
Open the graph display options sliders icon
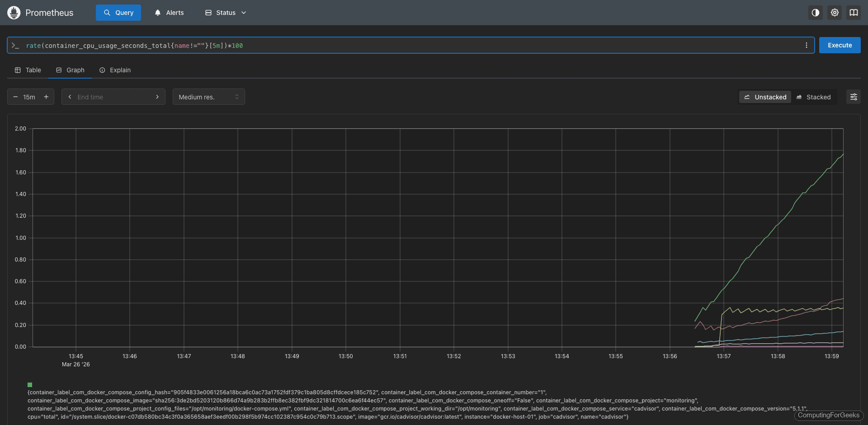(854, 97)
